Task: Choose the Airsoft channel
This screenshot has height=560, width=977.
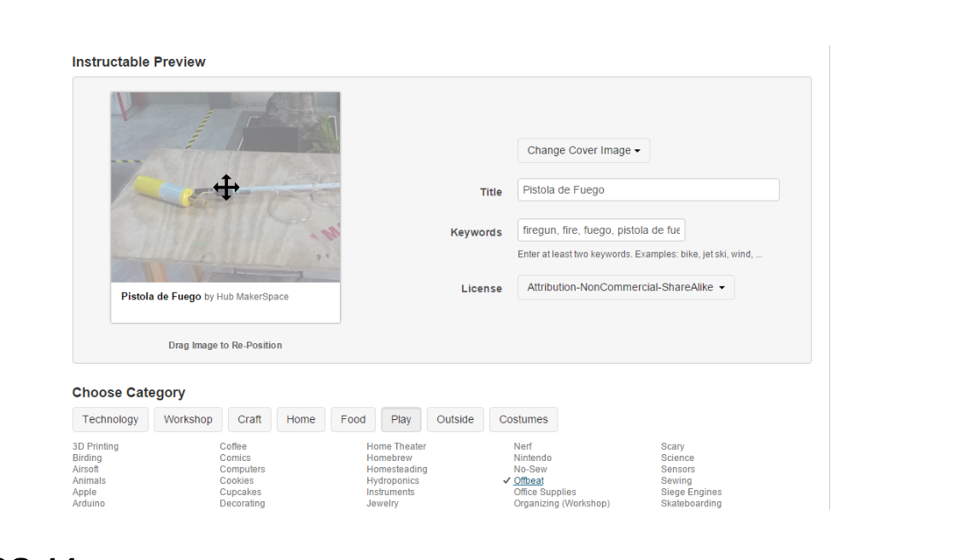Action: (x=85, y=469)
